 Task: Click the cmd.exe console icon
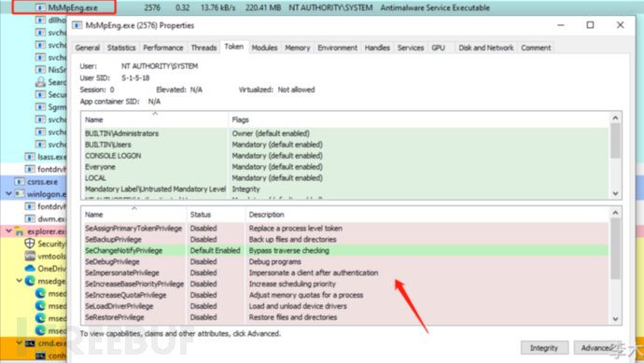(x=30, y=342)
